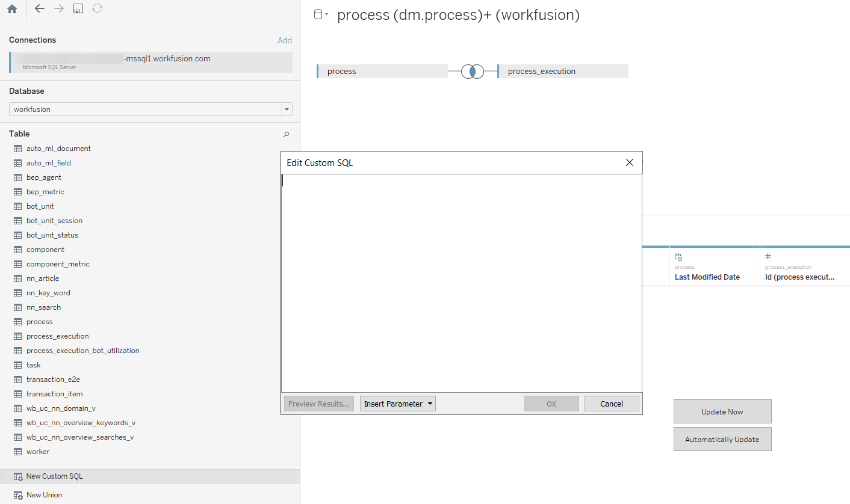Click the New Union icon
This screenshot has width=850, height=504.
[18, 495]
